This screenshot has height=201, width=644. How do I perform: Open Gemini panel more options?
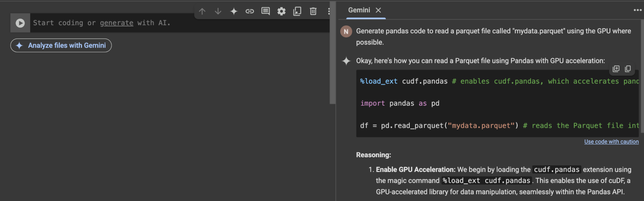pyautogui.click(x=638, y=10)
